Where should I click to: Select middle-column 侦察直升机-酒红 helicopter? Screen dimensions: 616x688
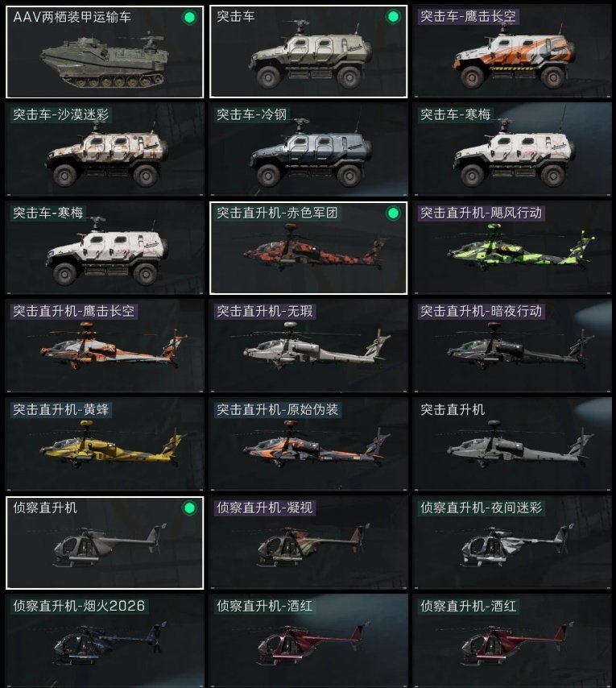[308, 640]
